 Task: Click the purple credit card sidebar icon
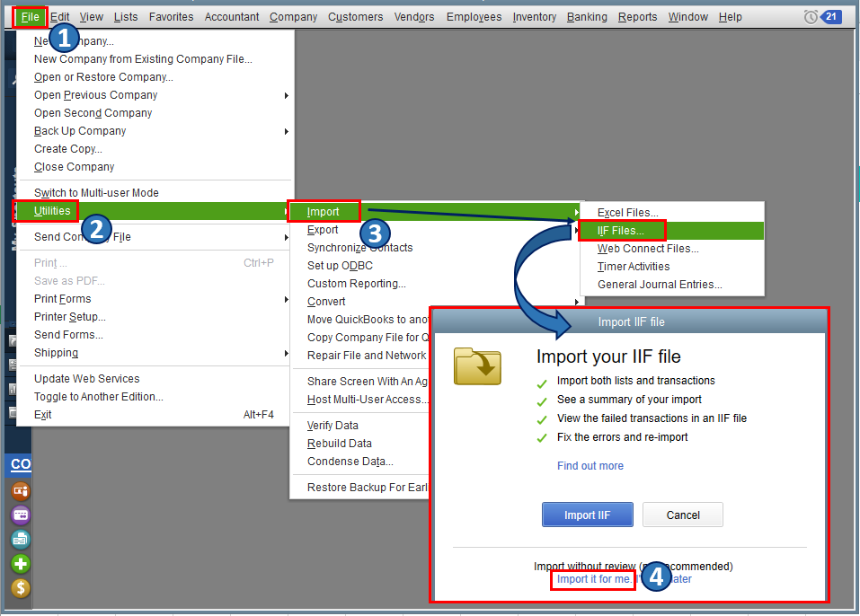coord(21,515)
